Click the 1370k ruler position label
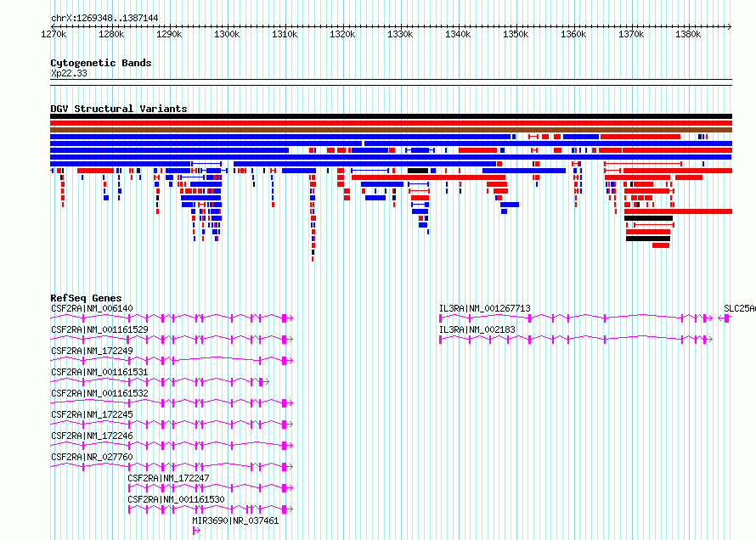The width and height of the screenshot is (756, 540). tap(631, 34)
